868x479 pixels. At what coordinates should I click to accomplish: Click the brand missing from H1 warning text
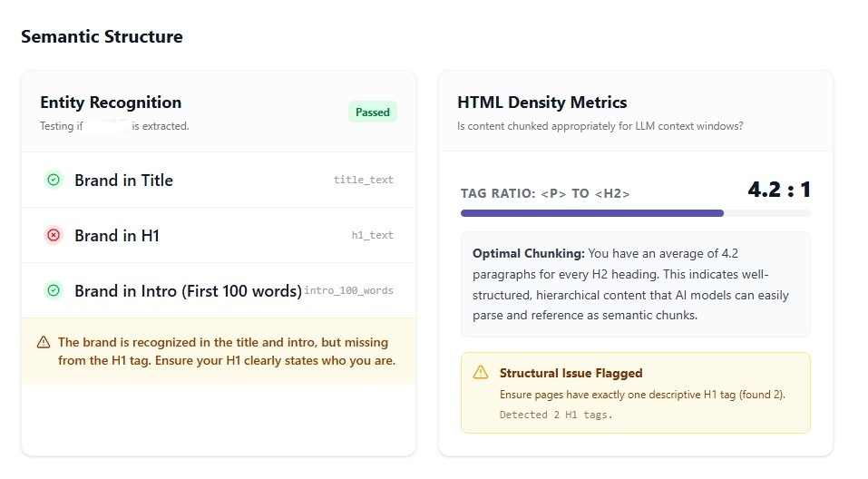coord(227,351)
